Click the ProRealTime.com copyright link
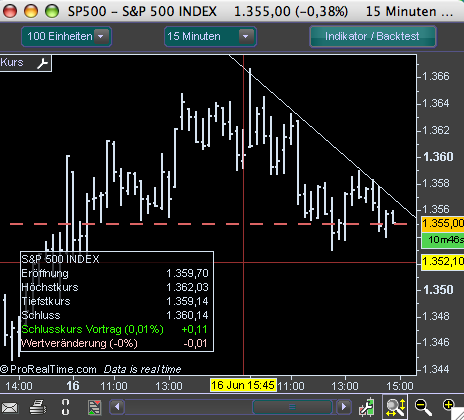 coord(49,369)
